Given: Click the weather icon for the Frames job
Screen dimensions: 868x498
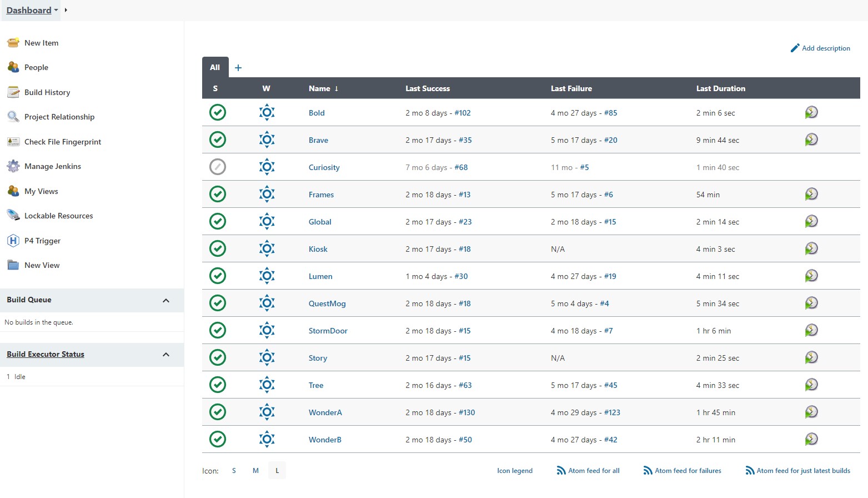Looking at the screenshot, I should pos(267,194).
